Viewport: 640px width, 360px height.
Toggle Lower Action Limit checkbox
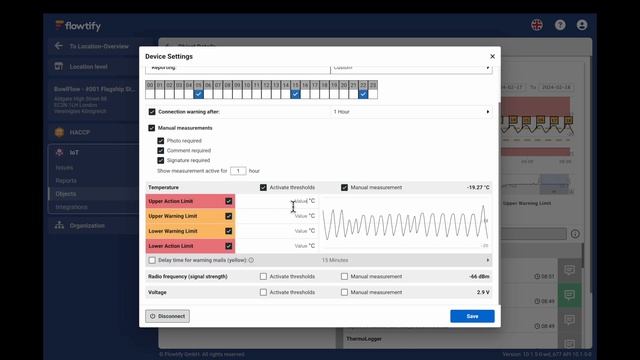pos(229,246)
